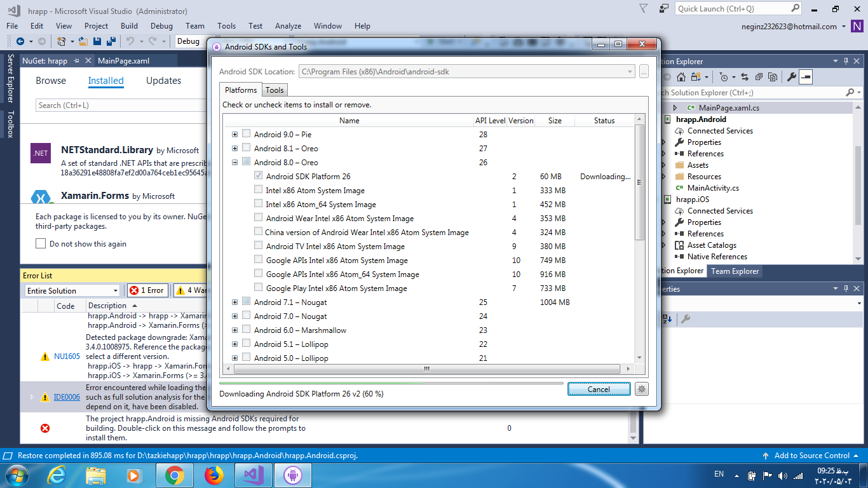Pin the NuGet: hrapp tab
Viewport: 868px width, 488px height.
coord(76,61)
